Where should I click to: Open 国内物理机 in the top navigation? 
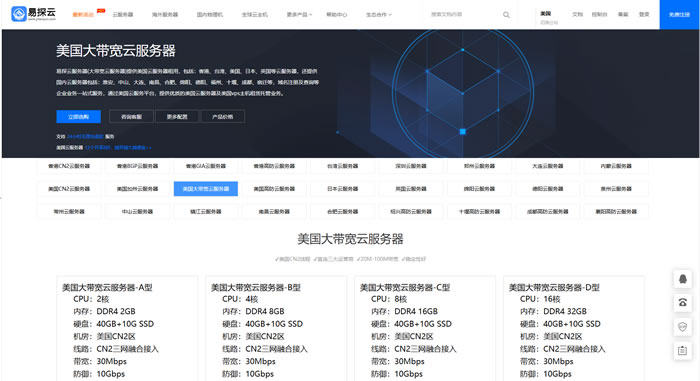210,15
